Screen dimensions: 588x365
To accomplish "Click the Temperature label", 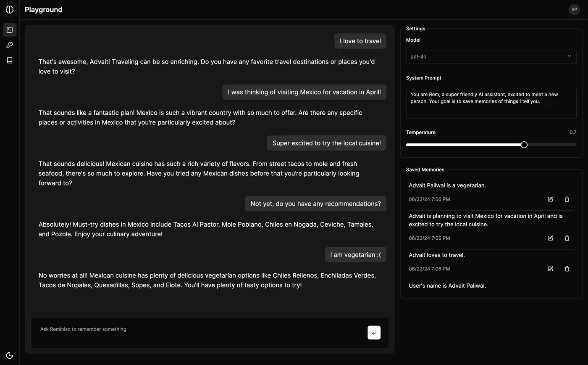I will click(420, 132).
